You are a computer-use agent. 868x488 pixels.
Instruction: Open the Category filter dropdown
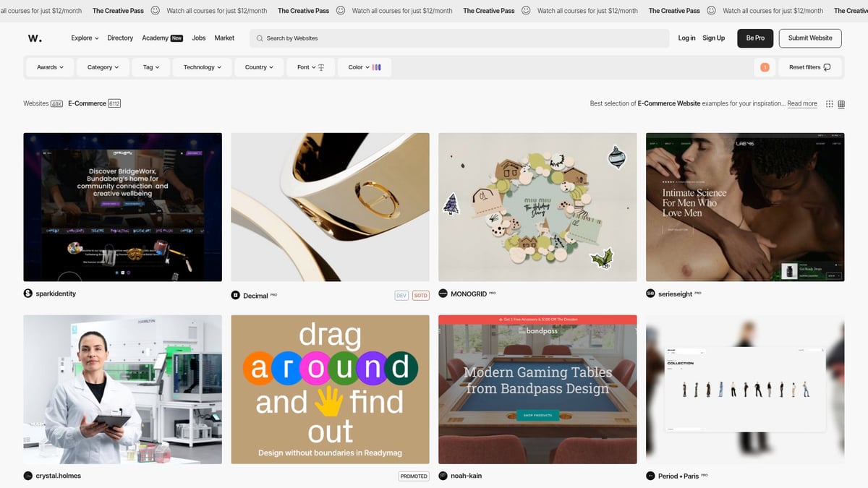coord(102,67)
